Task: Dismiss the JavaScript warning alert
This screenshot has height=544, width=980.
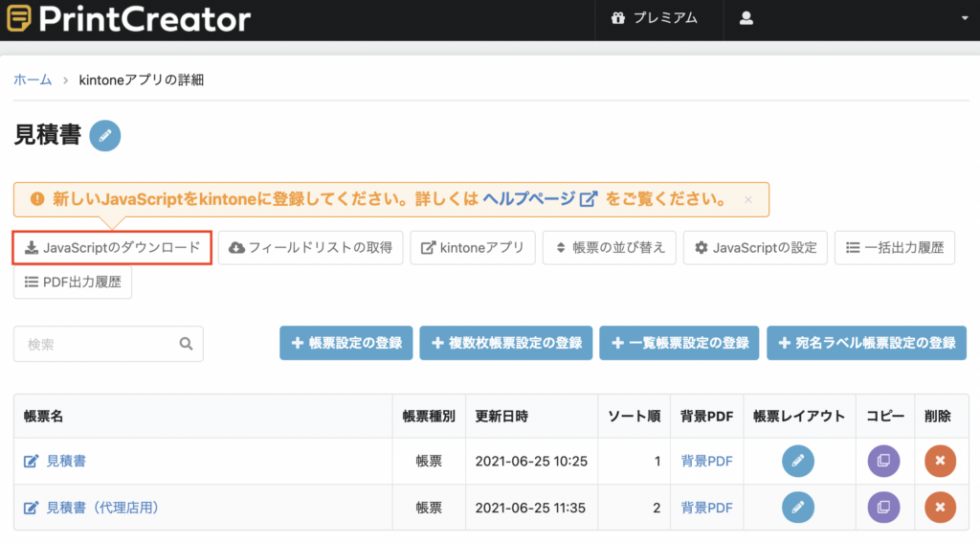Action: click(x=748, y=199)
